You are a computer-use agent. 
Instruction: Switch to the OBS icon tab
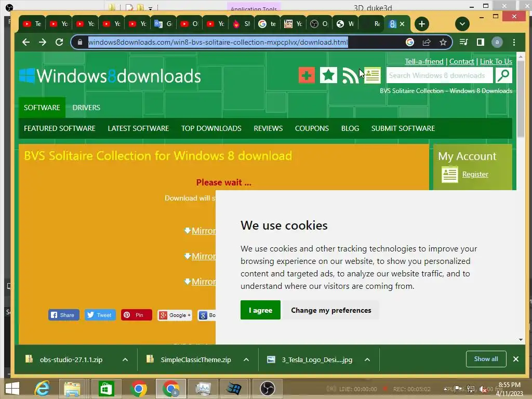pos(320,24)
